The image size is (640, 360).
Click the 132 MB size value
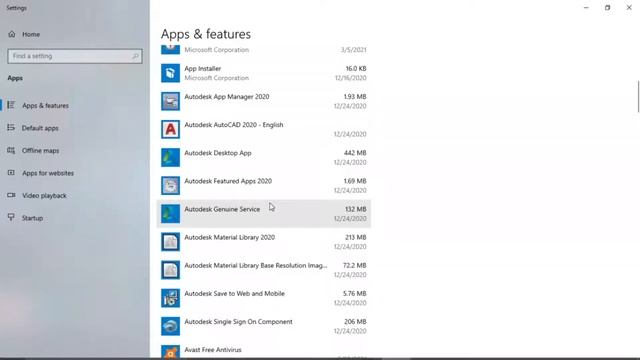(356, 209)
